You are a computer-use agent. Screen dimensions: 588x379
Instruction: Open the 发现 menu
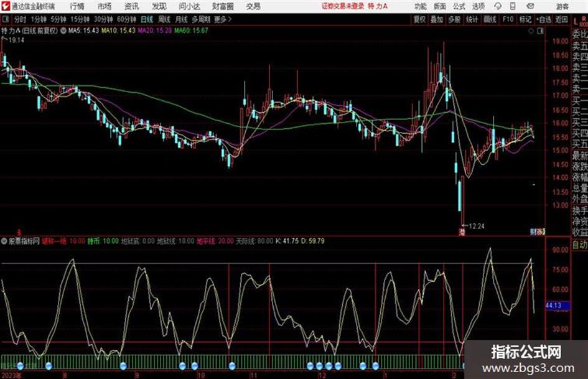click(x=159, y=6)
